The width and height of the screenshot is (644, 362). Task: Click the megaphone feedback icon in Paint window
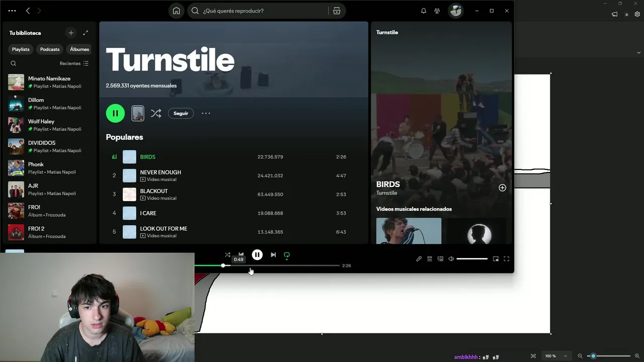tap(614, 14)
